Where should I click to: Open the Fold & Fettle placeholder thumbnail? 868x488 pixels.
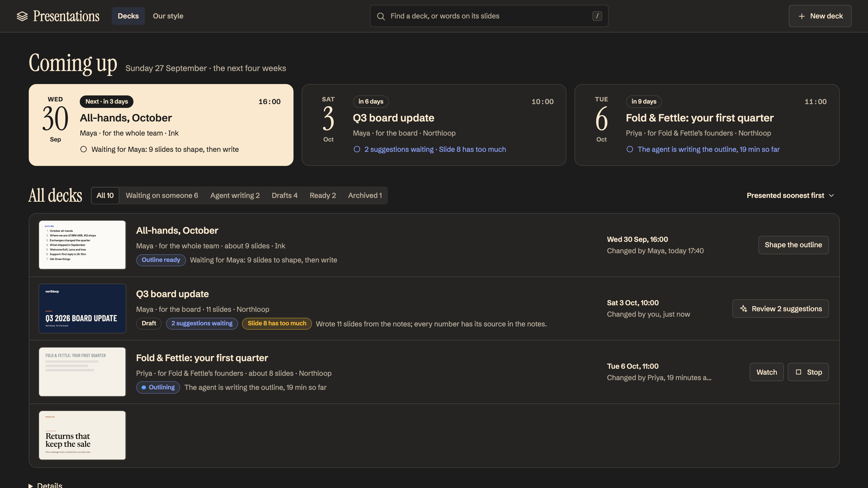(82, 372)
